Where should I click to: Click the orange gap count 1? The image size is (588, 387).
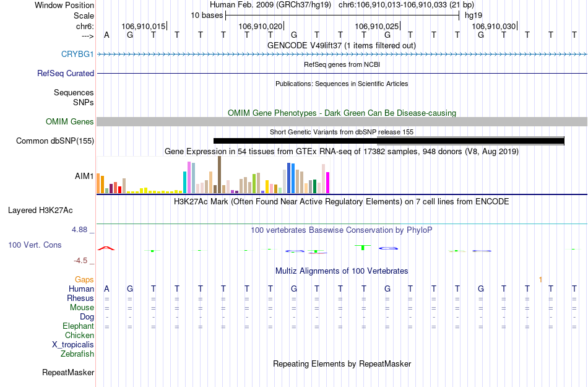coord(540,279)
